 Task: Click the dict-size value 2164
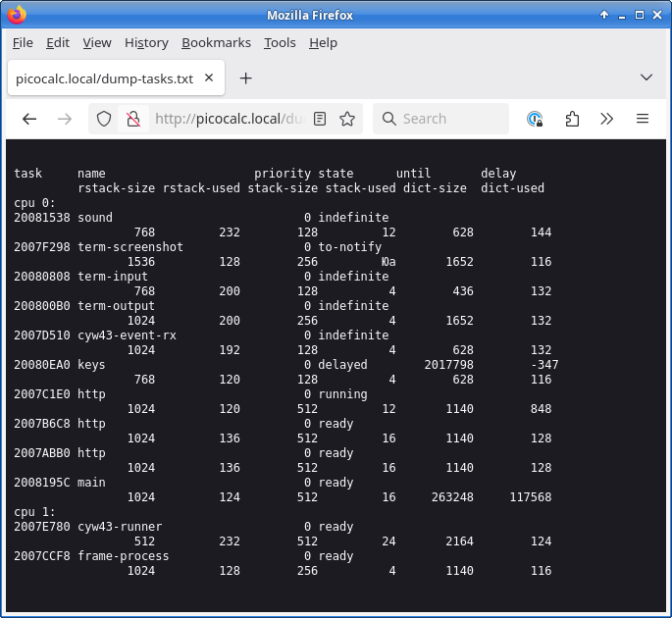pos(459,541)
